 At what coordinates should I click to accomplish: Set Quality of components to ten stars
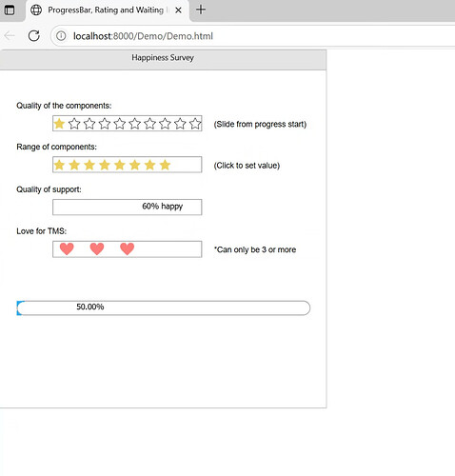(x=195, y=124)
